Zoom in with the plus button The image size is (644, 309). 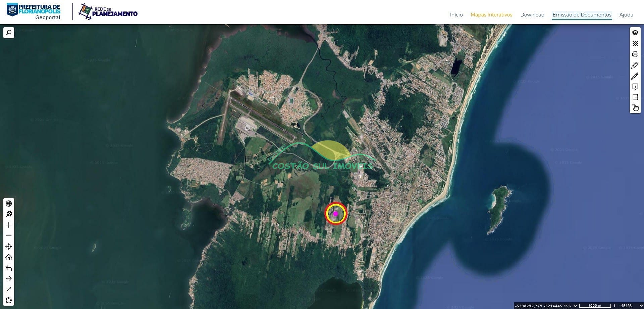coord(9,225)
